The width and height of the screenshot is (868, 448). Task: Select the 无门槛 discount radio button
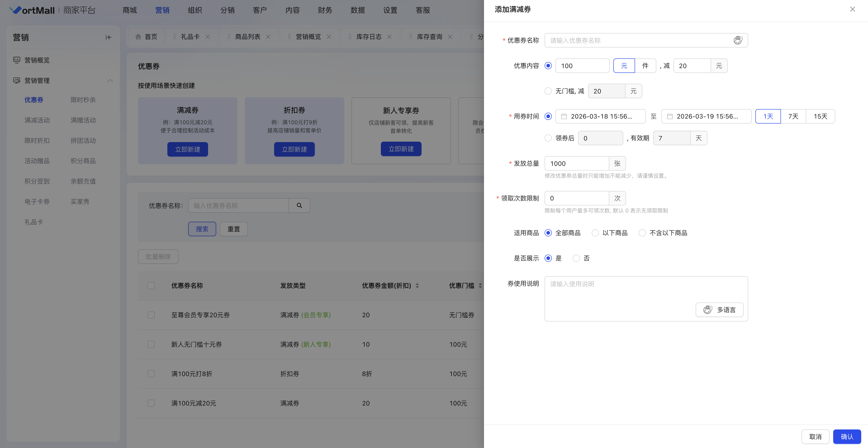548,91
